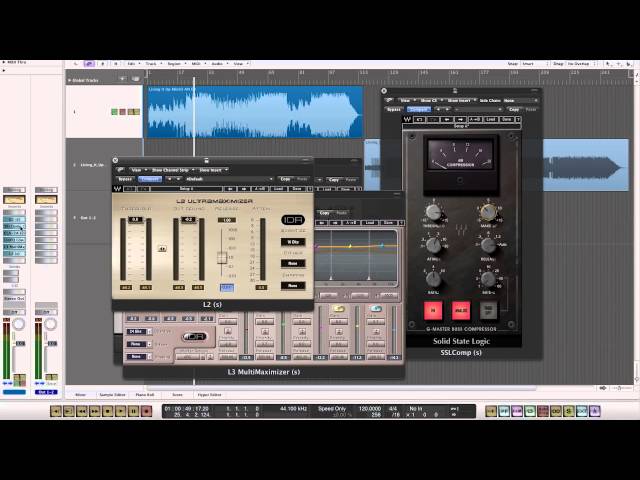Click the IDR logo button in L2 Ultramaximizer
Image resolution: width=640 pixels, height=480 pixels.
pos(293,220)
